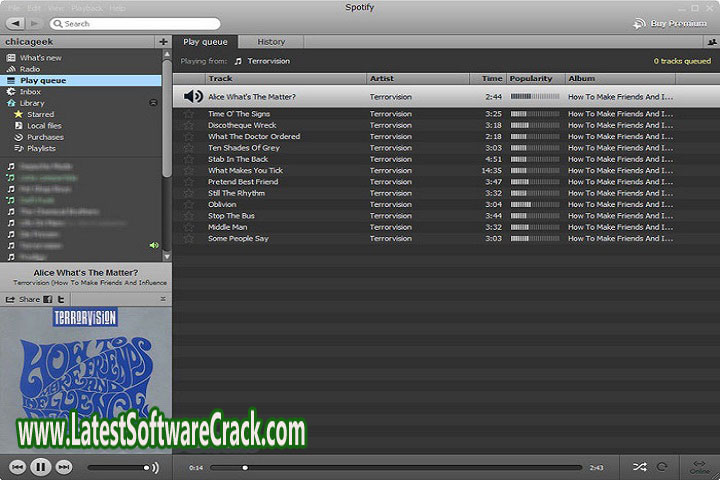Screen dimensions: 720x480
Task: Share the track on Twitter
Action: 61,299
